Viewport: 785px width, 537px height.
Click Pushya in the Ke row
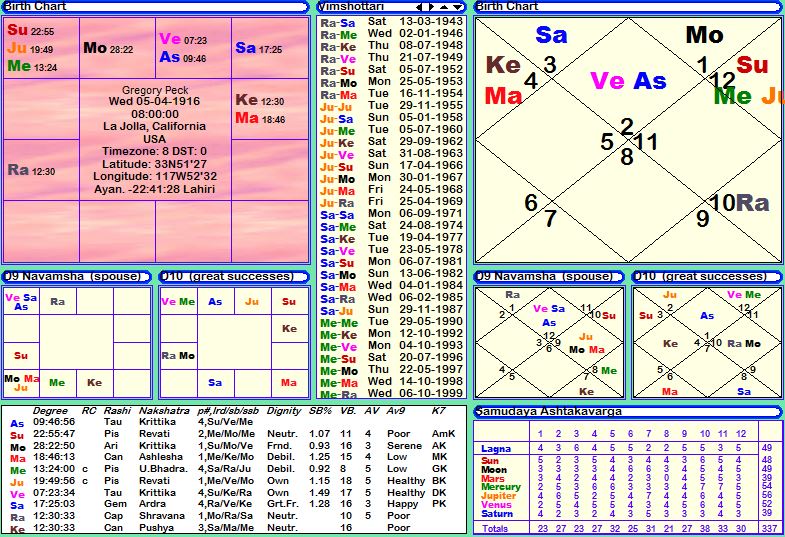tap(156, 528)
